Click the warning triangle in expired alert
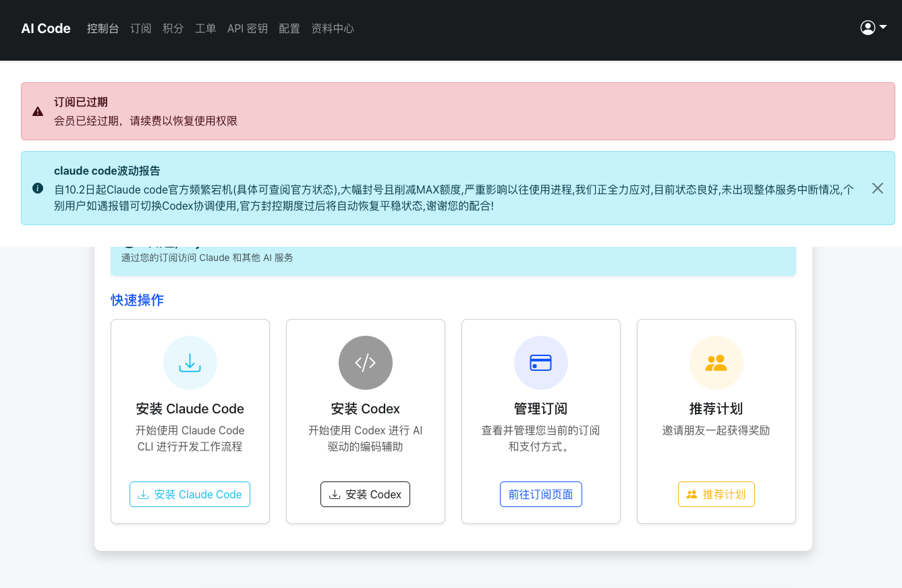This screenshot has height=588, width=902. (38, 111)
